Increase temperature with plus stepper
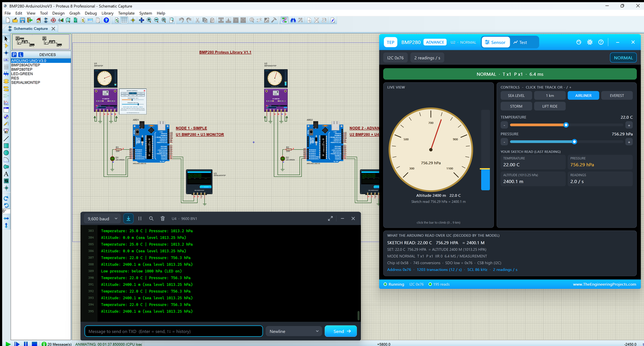The image size is (644, 346). [x=629, y=125]
